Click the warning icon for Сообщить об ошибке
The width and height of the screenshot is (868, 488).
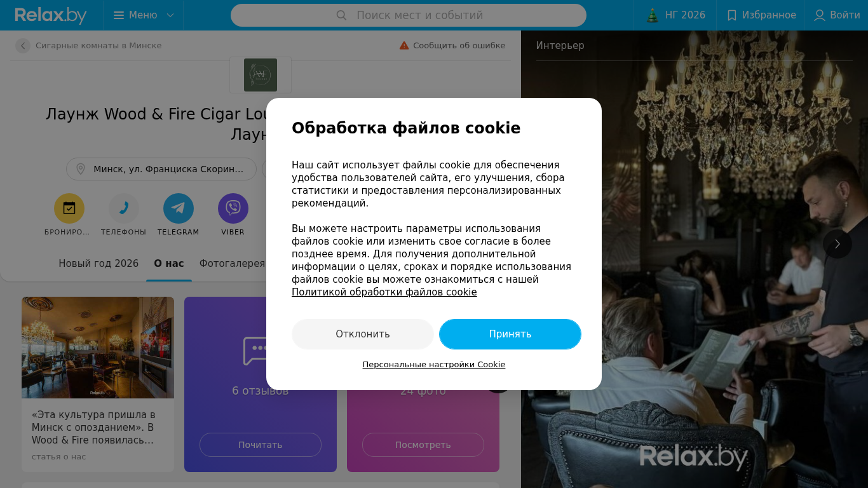pos(404,46)
